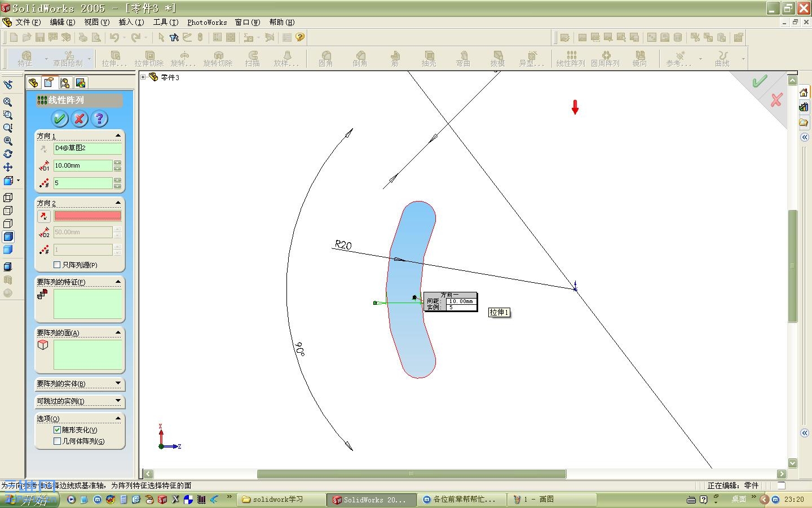Viewport: 812px width, 508px height.
Task: Activate the selection filter toolbar icon
Action: pyautogui.click(x=174, y=37)
